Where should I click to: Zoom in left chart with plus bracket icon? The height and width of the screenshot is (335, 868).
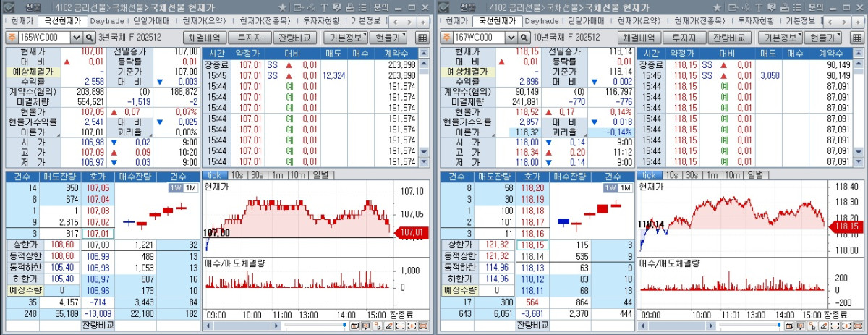[x=412, y=326]
